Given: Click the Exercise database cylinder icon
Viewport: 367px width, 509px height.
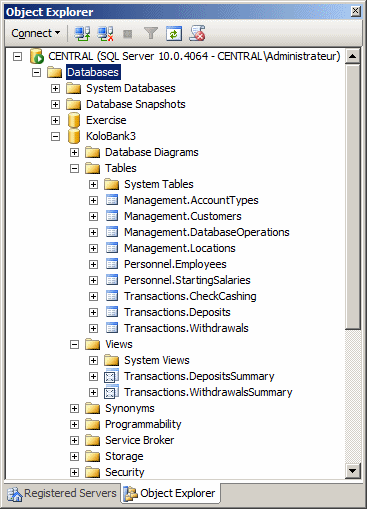Looking at the screenshot, I should 74,120.
